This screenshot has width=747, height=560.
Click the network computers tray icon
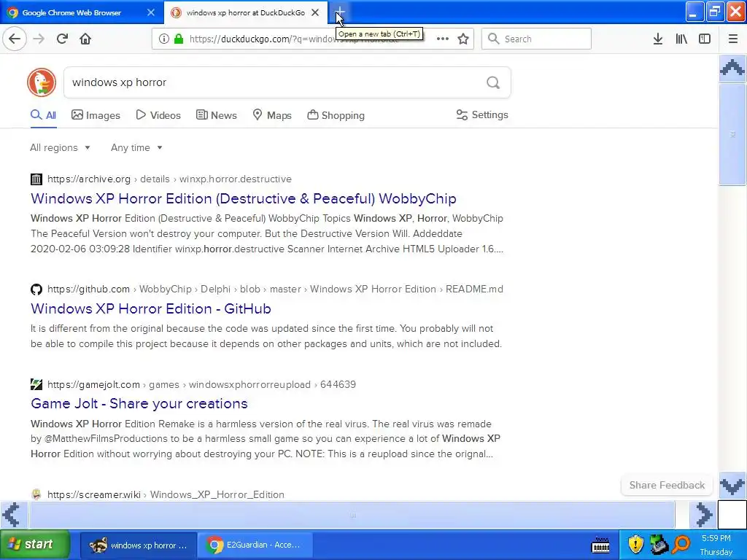[659, 545]
